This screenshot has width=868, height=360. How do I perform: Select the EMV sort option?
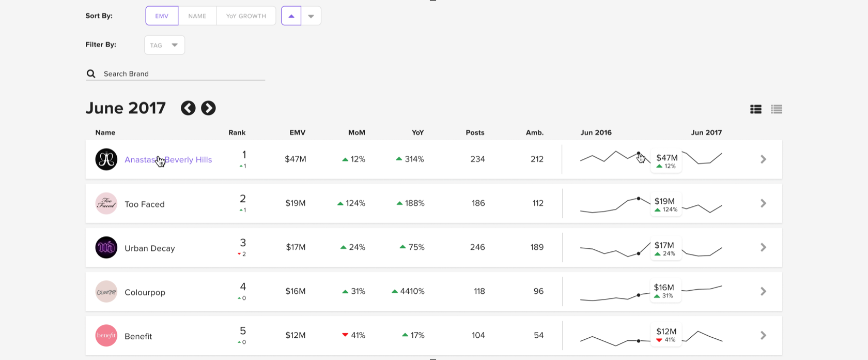[x=162, y=16]
